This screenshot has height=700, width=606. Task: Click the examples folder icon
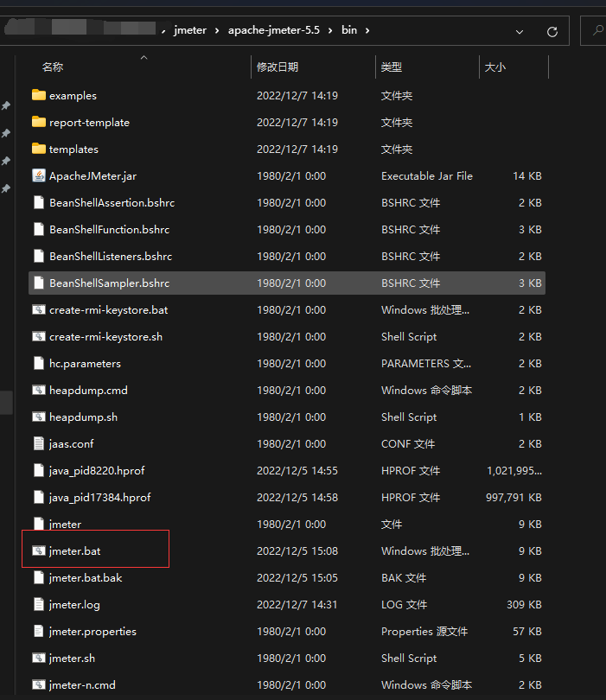(x=38, y=95)
